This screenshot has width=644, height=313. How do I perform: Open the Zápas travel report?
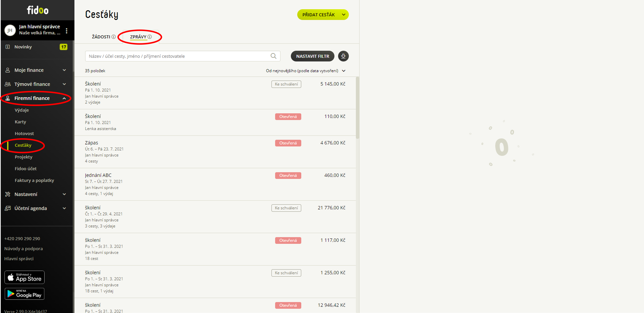point(215,152)
